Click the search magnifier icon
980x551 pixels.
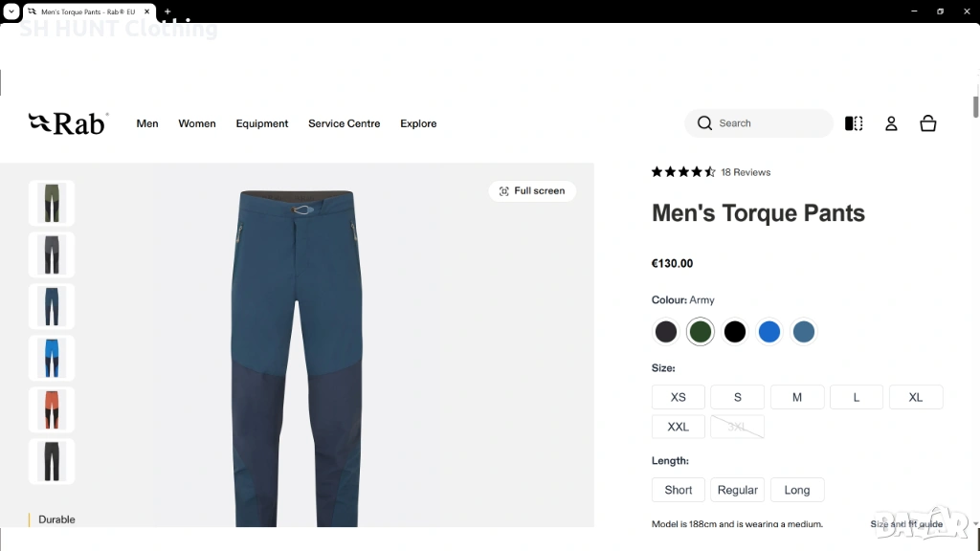point(705,123)
